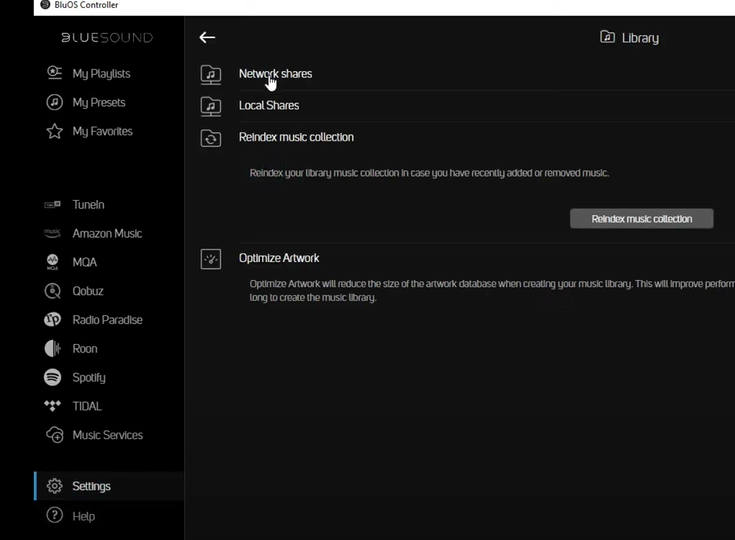Click the My Favorites star icon
Screen dimensions: 735x540
pos(54,131)
